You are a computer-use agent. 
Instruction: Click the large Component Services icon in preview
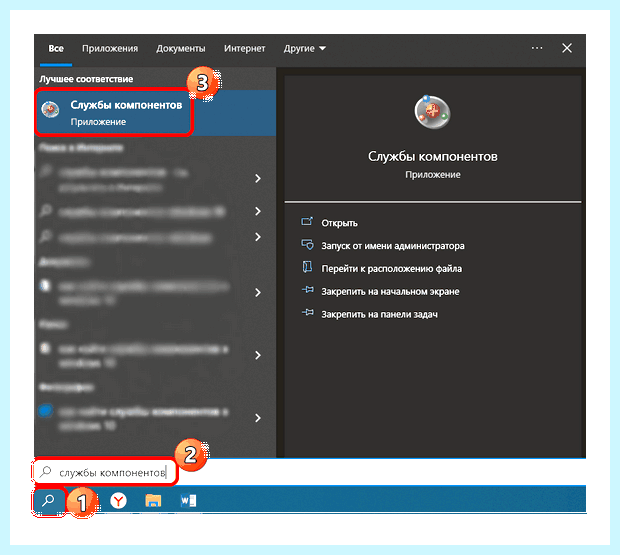point(432,112)
